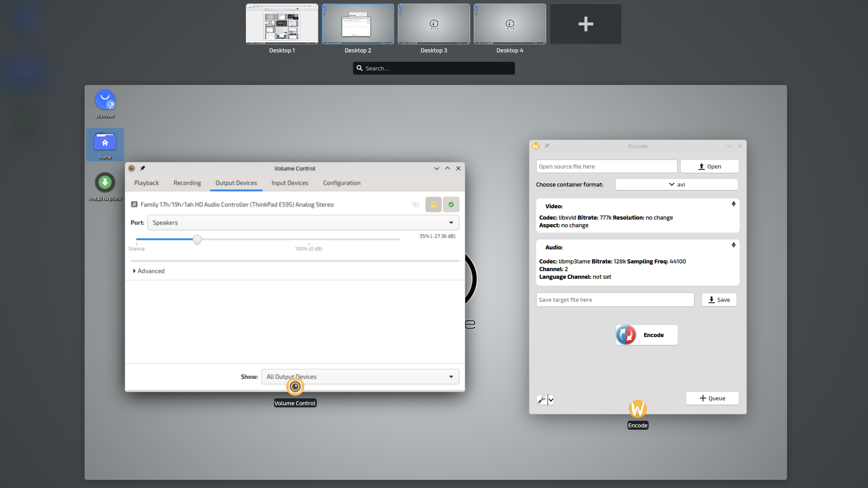Click the Queue button
Screen dimensions: 868x488
coord(712,398)
